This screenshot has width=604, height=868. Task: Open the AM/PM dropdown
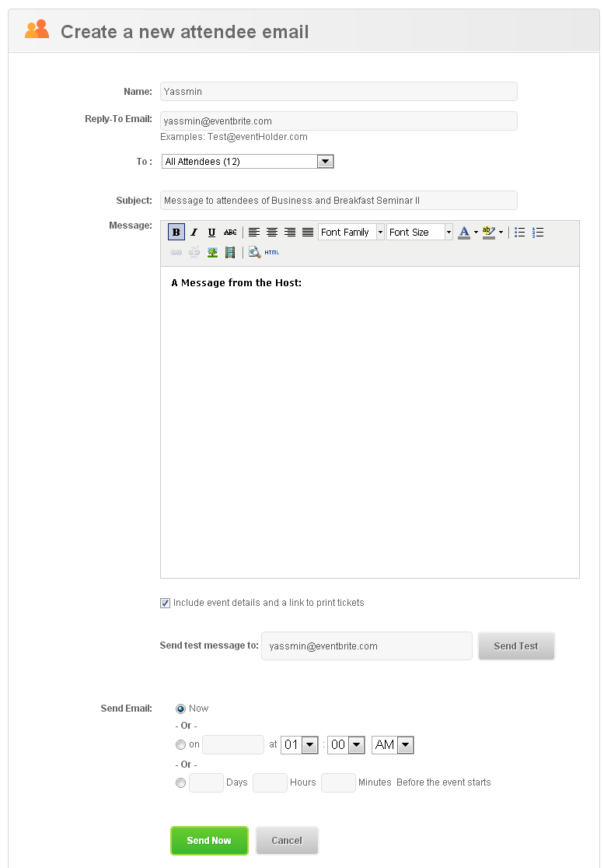[393, 745]
